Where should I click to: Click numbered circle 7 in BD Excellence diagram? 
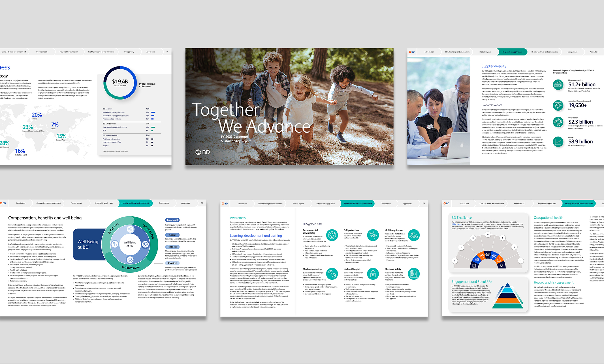(x=520, y=261)
